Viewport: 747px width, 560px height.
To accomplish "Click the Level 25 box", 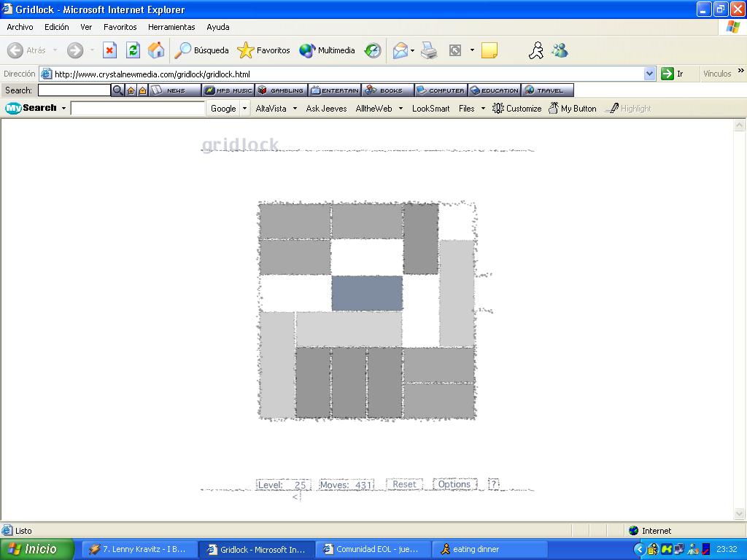I will coord(284,485).
